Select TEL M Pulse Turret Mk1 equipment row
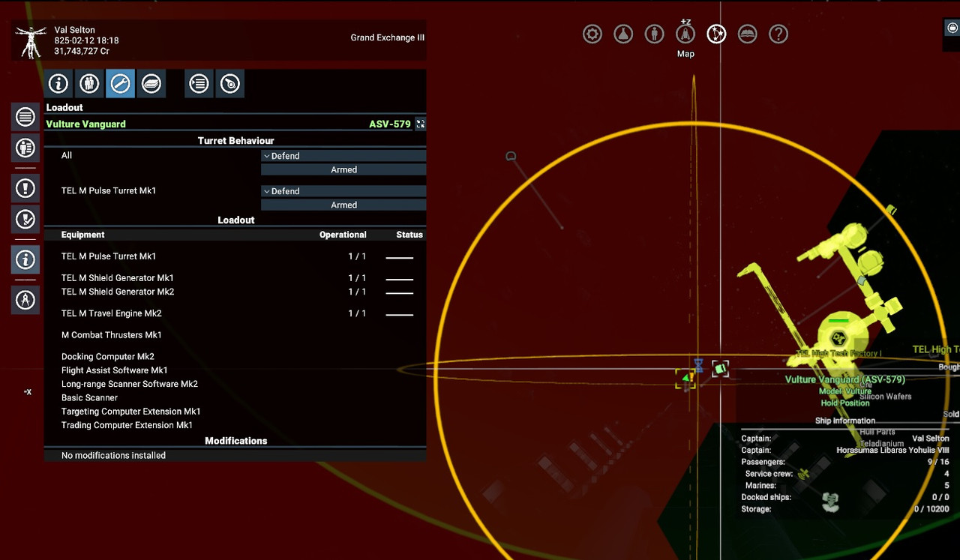The image size is (960, 560). click(235, 256)
